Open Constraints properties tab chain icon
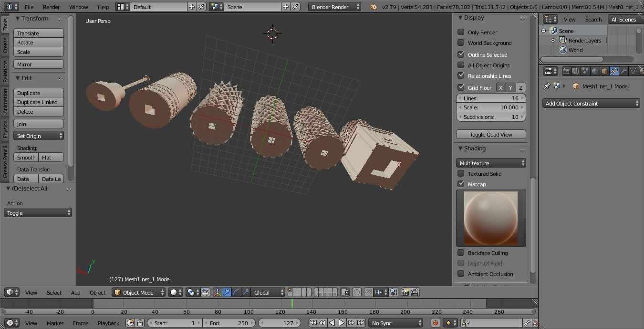Viewport: 644px width, 329px height. 614,71
